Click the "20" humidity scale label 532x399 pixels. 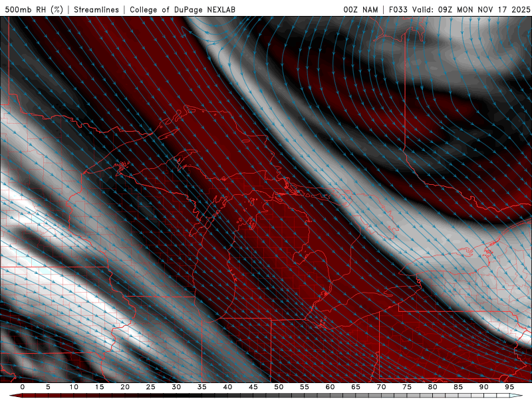click(x=125, y=387)
